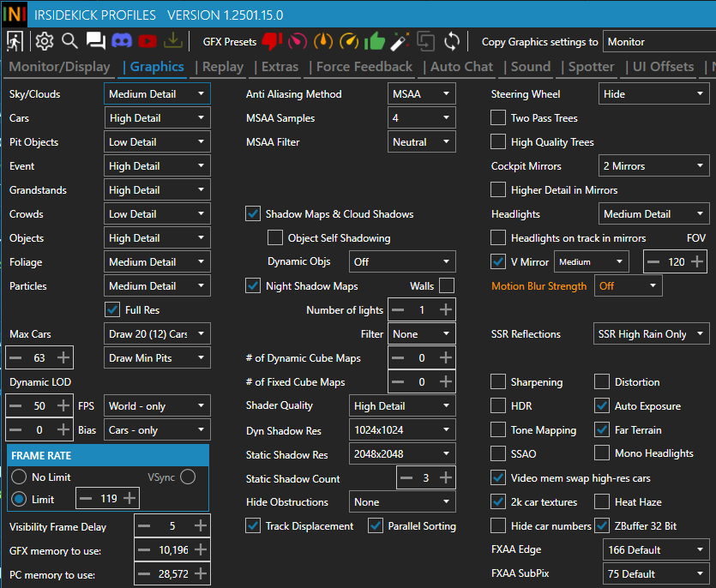Screen dimensions: 716x588
Task: Enable High Quality Trees
Action: (497, 141)
